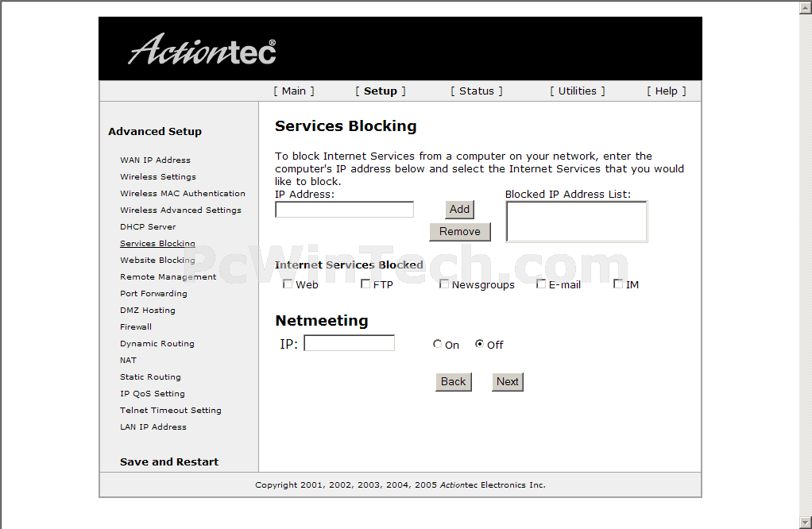Go to Telnet Timeout Setting

(x=171, y=410)
